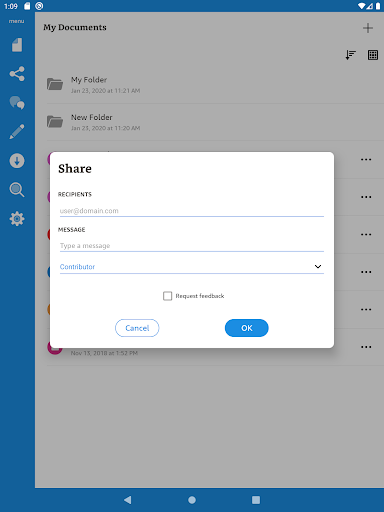
Task: Select the pencil edit icon in the sidebar
Action: click(17, 132)
